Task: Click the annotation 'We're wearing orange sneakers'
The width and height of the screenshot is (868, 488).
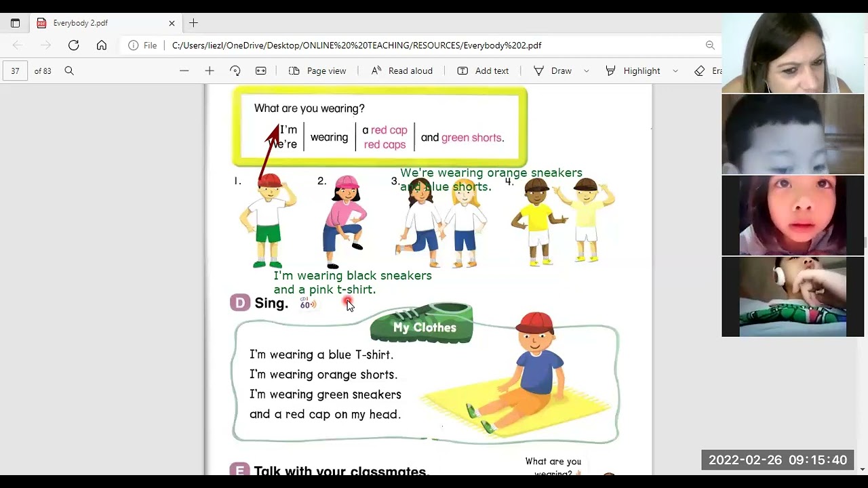Action: (491, 173)
